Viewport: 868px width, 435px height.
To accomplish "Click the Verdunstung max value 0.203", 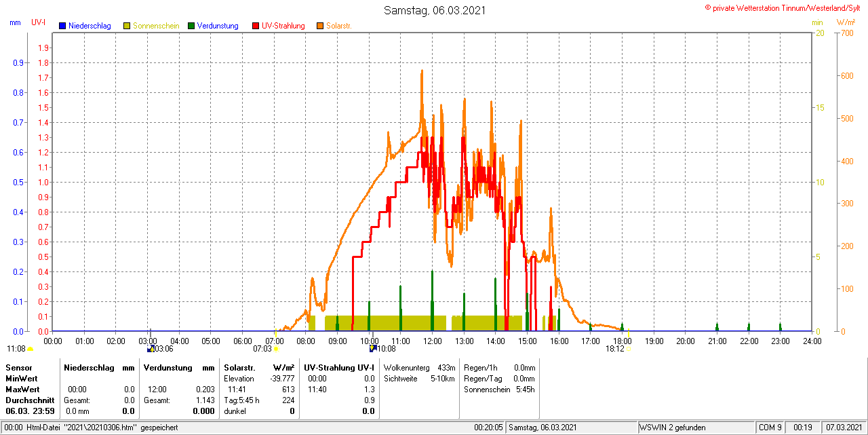I will tap(205, 390).
